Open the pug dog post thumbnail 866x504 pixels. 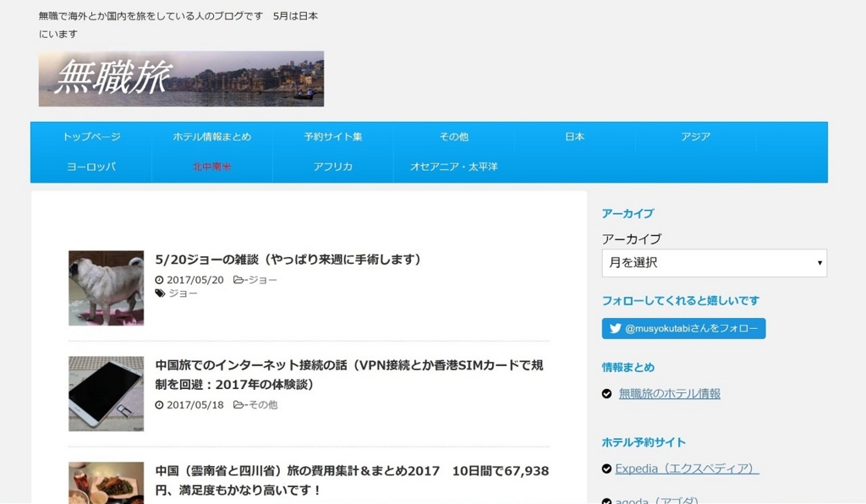[x=106, y=288]
